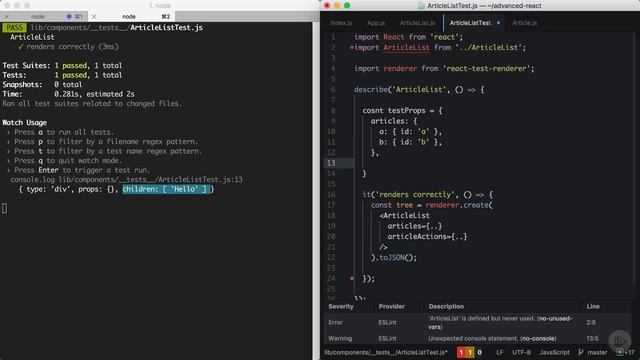Click the underlined ArticleList import name

(x=406, y=48)
